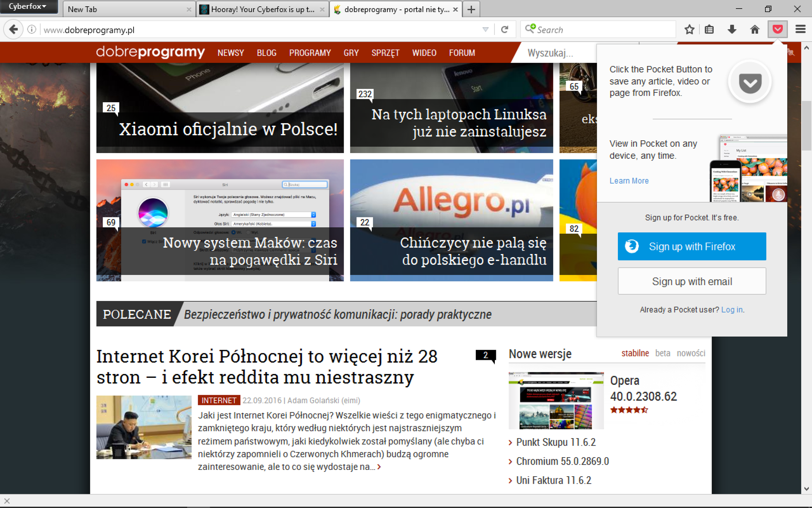Open the Allegro Chińczycy e-handlu tile
Image resolution: width=812 pixels, height=508 pixels.
pos(451,220)
